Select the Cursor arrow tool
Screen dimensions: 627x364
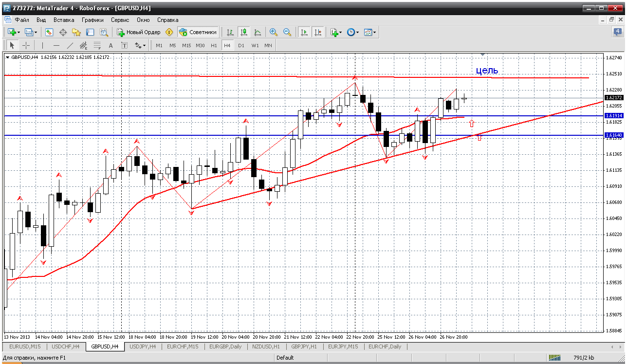13,45
